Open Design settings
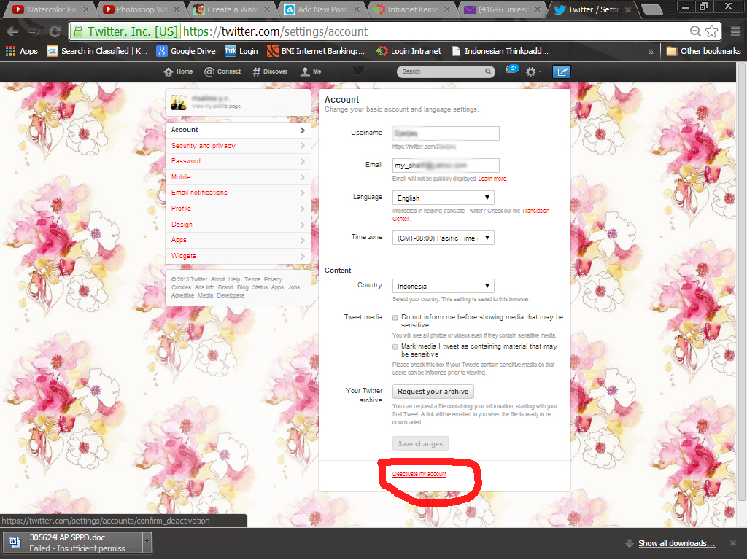 (238, 225)
